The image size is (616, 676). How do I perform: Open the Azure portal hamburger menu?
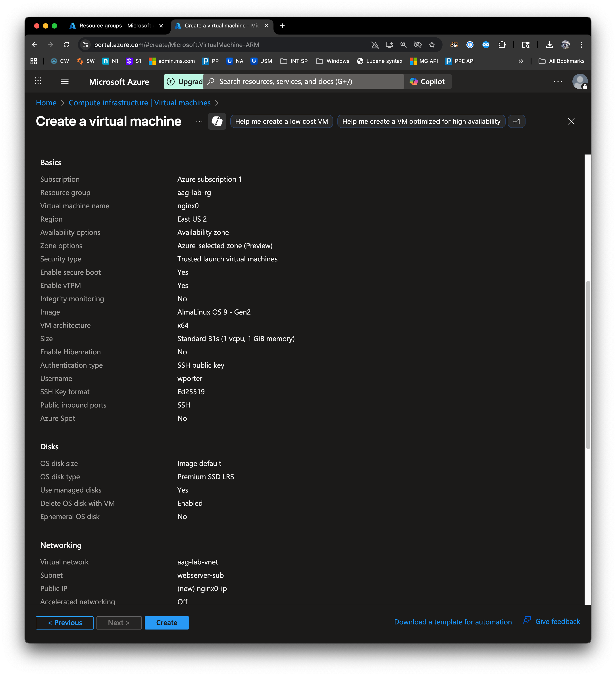click(x=64, y=81)
